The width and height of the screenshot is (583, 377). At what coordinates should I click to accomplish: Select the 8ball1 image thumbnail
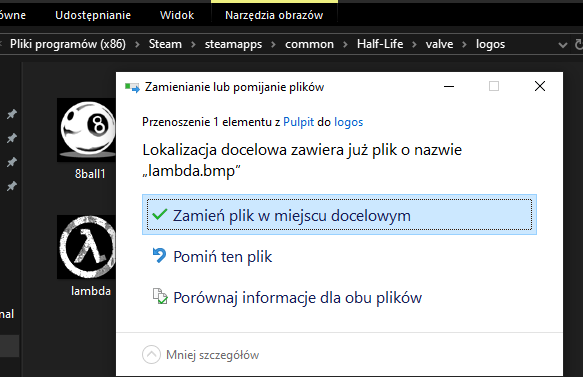point(87,130)
